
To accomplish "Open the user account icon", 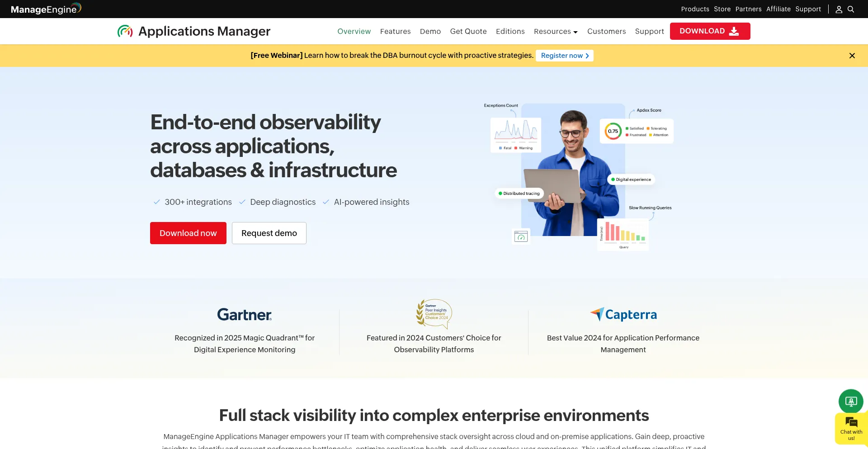I will (x=839, y=9).
